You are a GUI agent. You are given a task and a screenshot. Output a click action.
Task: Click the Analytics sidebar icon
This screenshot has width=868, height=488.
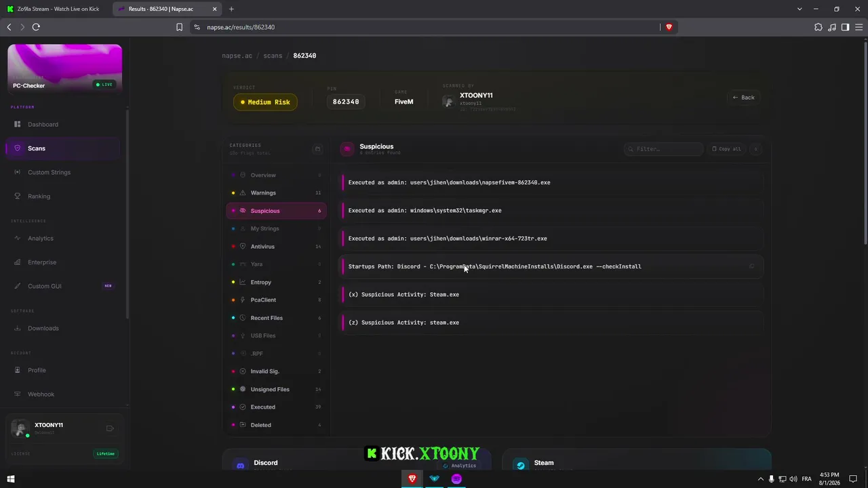[x=18, y=239]
